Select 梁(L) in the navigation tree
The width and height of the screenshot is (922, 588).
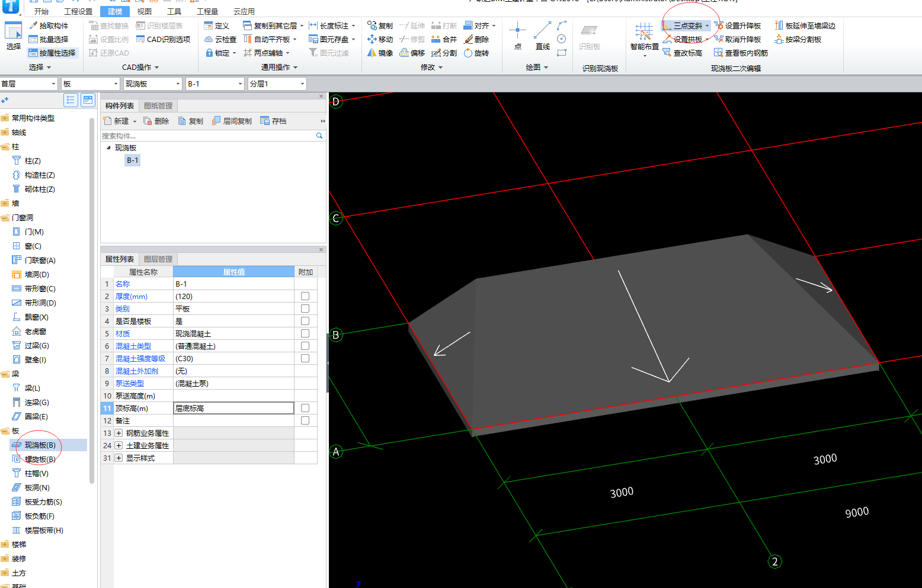click(x=32, y=388)
